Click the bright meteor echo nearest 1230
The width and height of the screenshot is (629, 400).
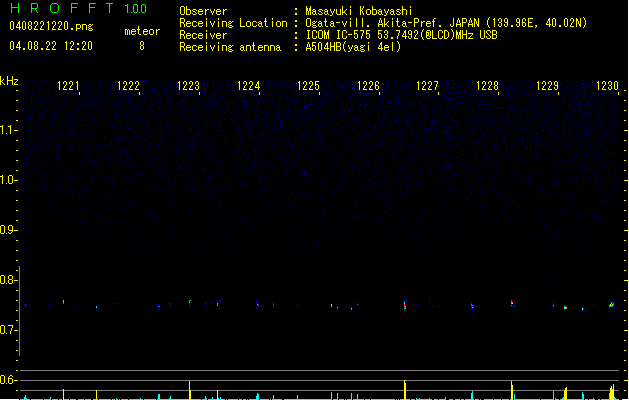click(x=611, y=305)
